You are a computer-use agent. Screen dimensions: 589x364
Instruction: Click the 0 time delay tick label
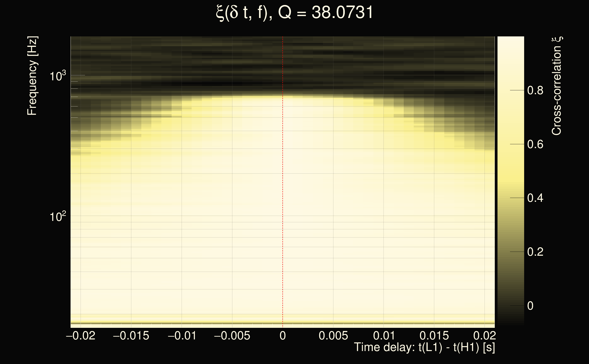coord(283,336)
